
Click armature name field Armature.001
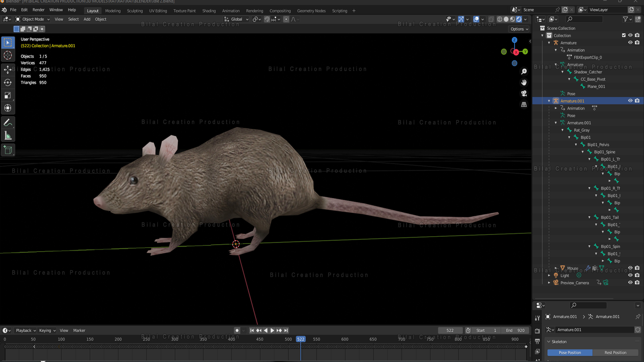[595, 330]
